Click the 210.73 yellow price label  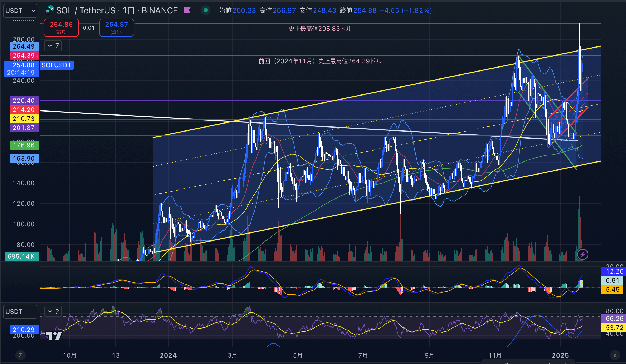pyautogui.click(x=24, y=119)
